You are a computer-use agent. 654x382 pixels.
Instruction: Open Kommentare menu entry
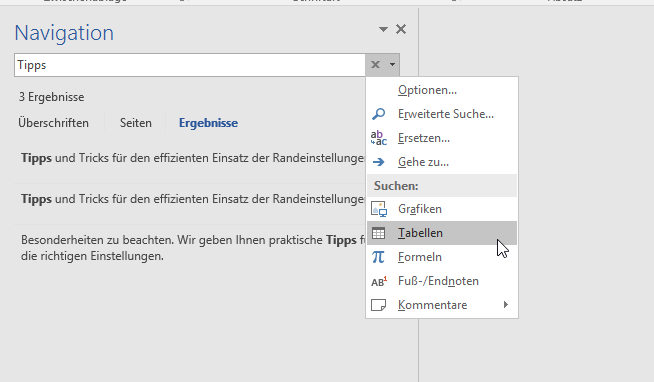tap(442, 305)
